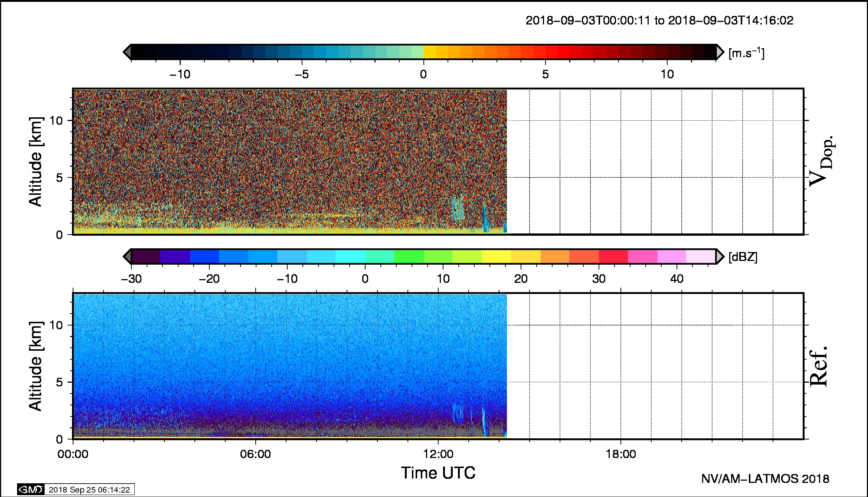The height and width of the screenshot is (497, 868).
Task: Click NV/AM-LATMOS 2018 credit text
Action: (x=765, y=479)
